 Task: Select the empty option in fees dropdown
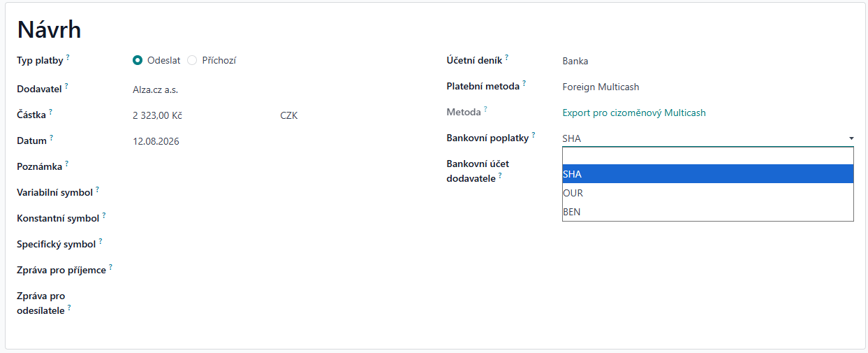(708, 156)
